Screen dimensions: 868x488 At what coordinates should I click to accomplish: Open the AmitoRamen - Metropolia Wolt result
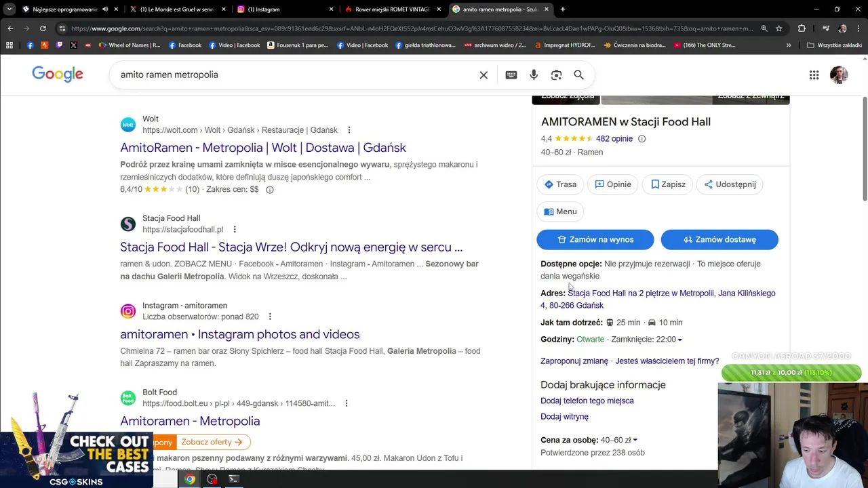tap(263, 148)
